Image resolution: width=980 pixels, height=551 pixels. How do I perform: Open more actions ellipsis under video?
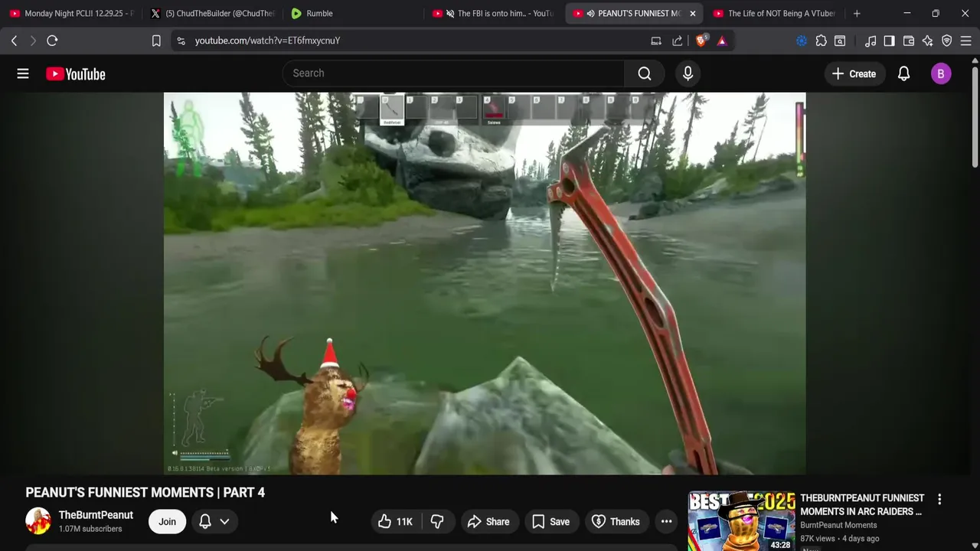click(666, 522)
